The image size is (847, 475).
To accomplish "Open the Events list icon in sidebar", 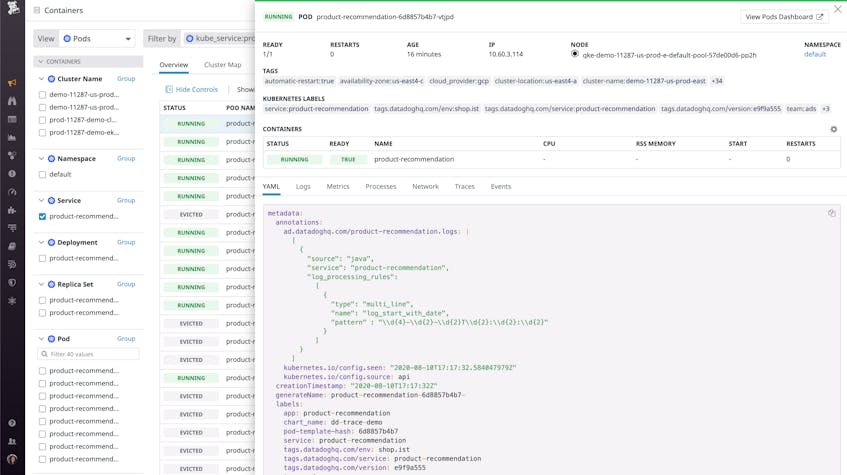I will click(12, 119).
